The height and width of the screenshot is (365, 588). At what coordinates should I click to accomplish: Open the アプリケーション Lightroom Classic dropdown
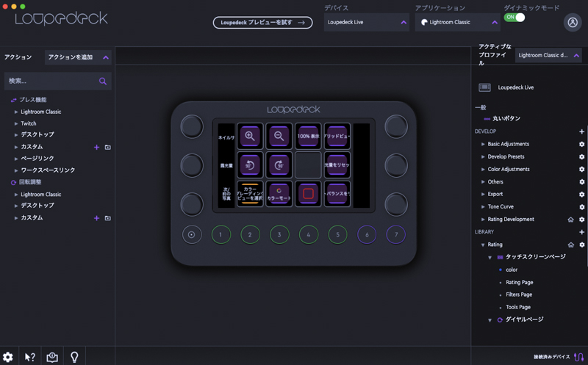pyautogui.click(x=457, y=22)
